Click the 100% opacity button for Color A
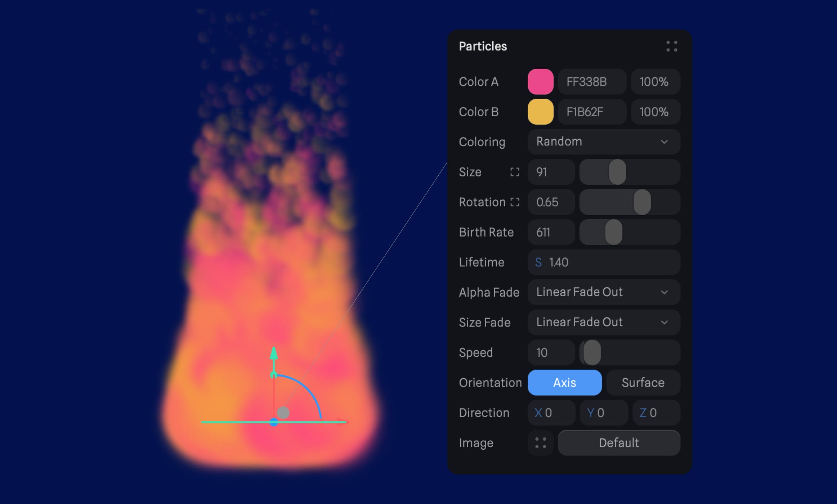 click(x=655, y=82)
